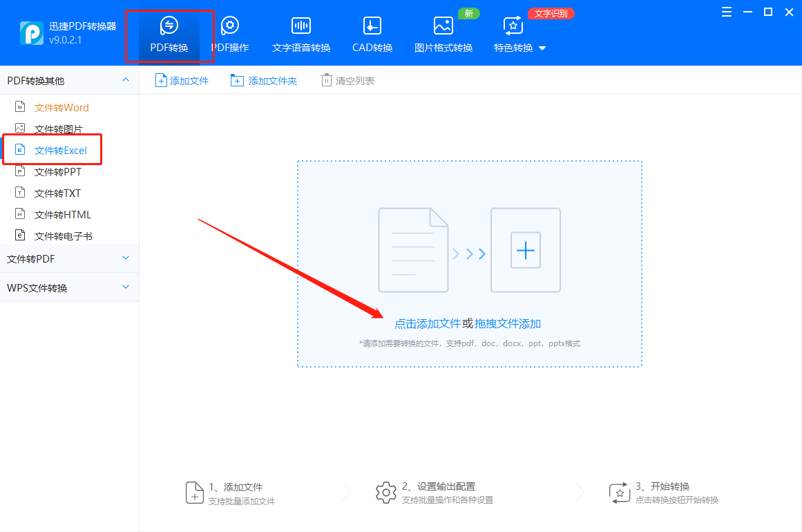
Task: Select 文件转电子书 in sidebar
Action: point(64,236)
